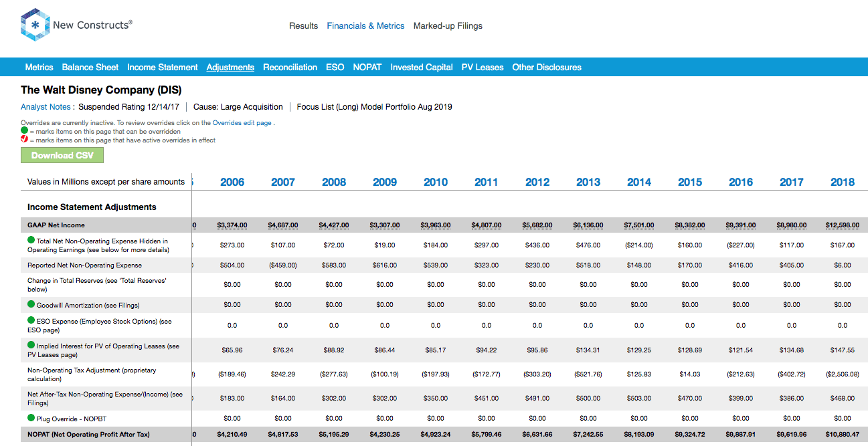Click the 2007 year header
Screen dimensions: 868x446
(x=283, y=182)
